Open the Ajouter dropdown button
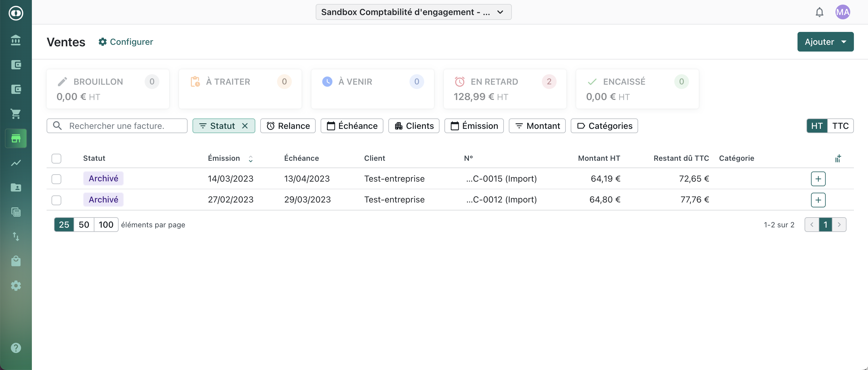The image size is (868, 370). pyautogui.click(x=825, y=42)
